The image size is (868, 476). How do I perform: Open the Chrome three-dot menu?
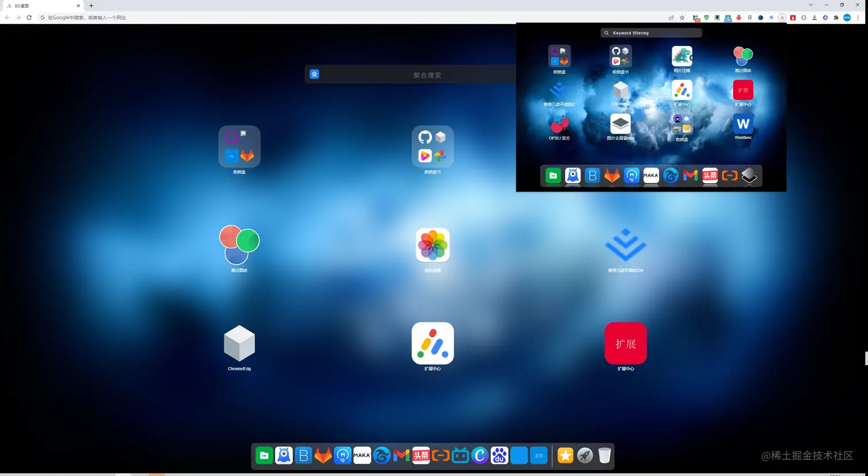[x=858, y=18]
